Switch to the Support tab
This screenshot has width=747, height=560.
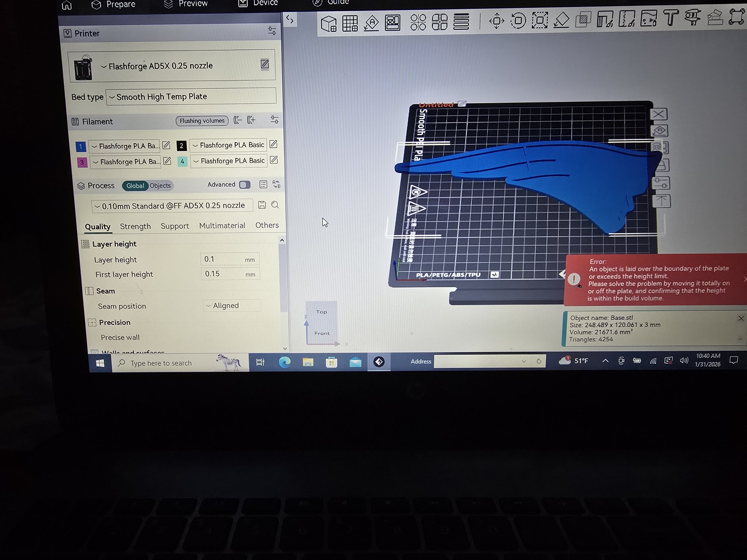pyautogui.click(x=175, y=226)
